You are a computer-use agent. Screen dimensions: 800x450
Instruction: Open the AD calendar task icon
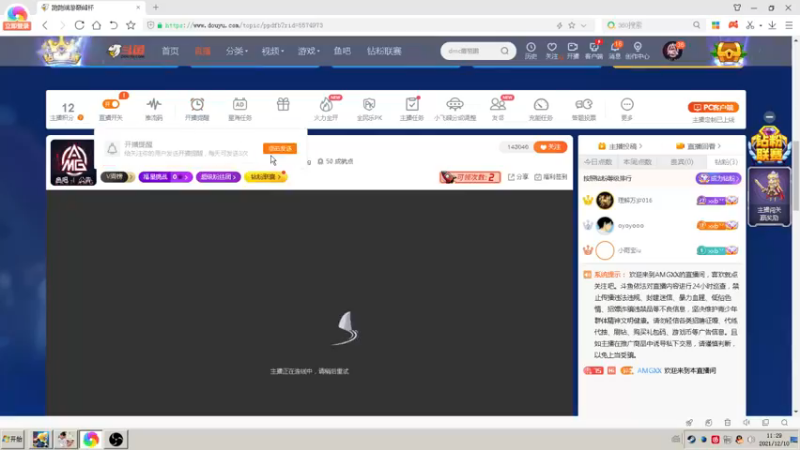click(x=240, y=105)
